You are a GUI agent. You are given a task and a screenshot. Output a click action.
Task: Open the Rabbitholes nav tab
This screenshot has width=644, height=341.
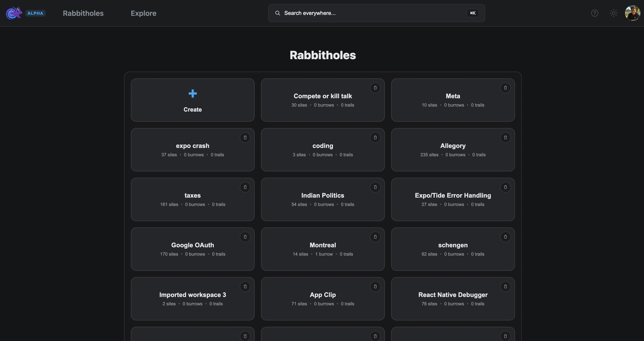point(83,13)
